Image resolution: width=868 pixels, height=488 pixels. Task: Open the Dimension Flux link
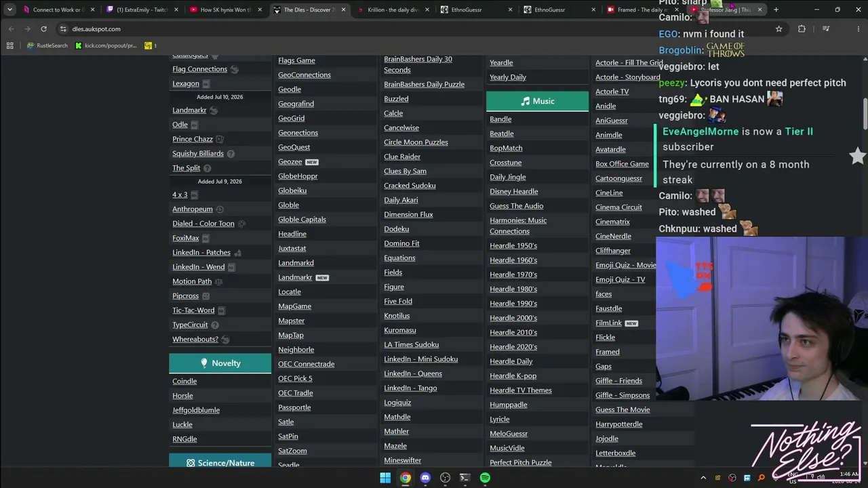point(408,215)
